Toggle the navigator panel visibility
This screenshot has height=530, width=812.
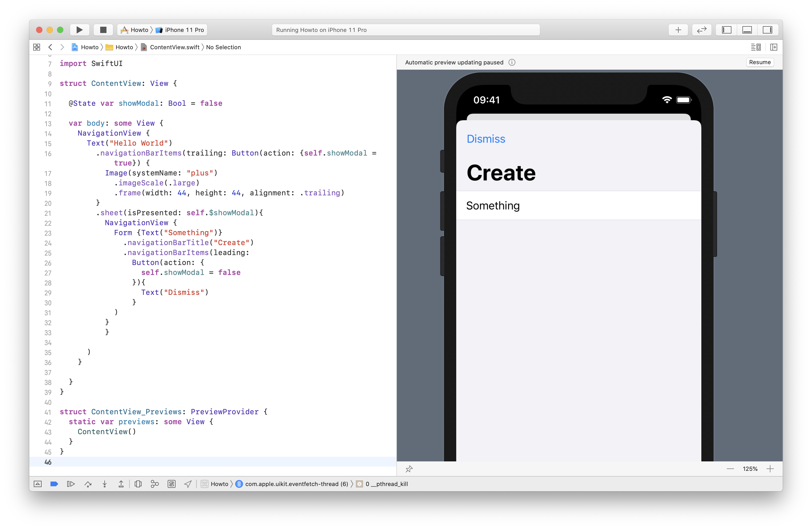pyautogui.click(x=726, y=30)
